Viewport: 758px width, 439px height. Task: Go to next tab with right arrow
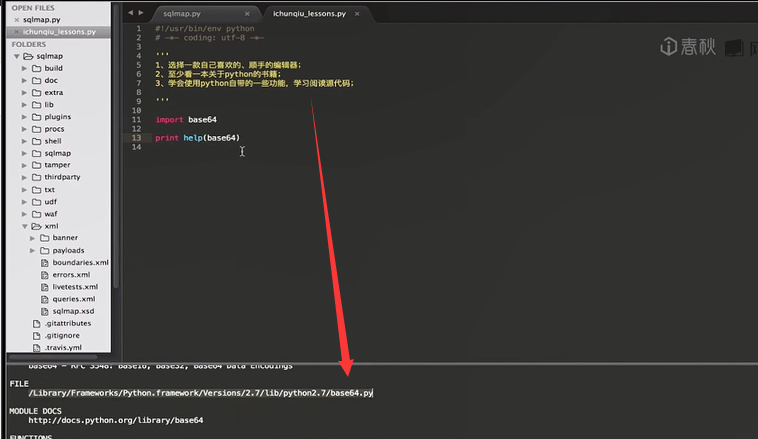(x=141, y=13)
